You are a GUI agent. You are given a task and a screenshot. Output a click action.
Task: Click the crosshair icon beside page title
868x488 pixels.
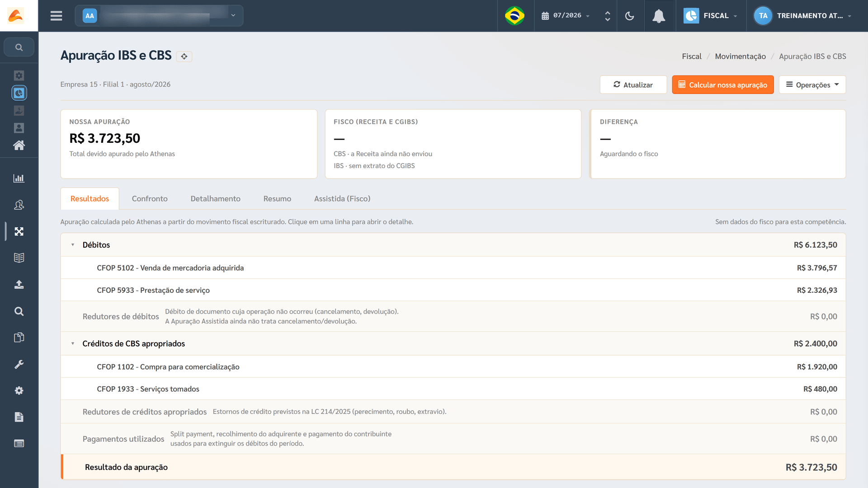point(184,56)
